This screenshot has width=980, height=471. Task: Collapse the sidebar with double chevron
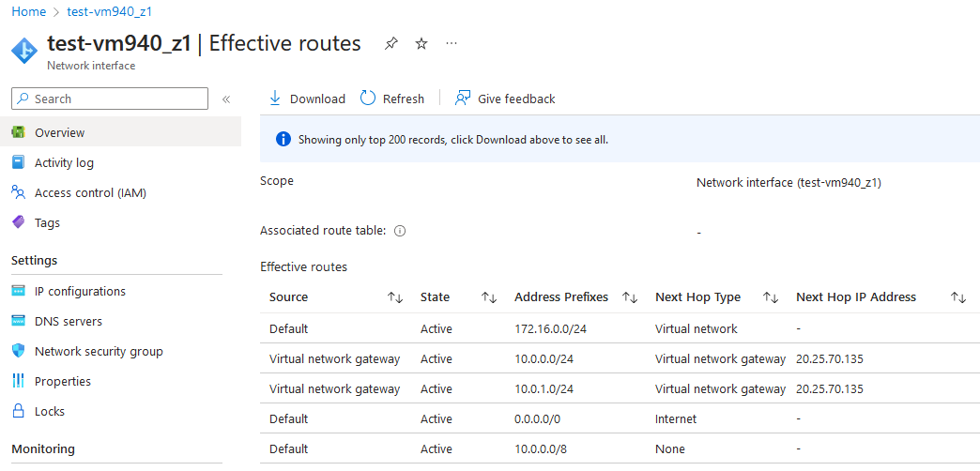(226, 99)
